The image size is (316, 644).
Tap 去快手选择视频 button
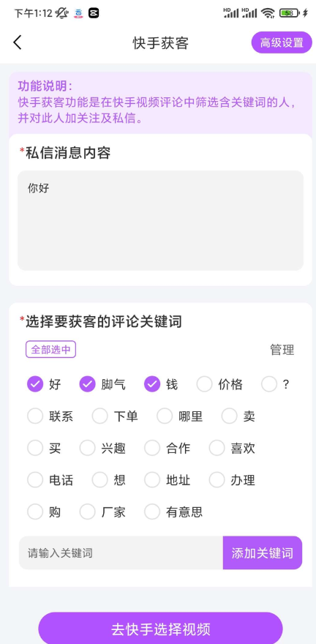point(160,629)
